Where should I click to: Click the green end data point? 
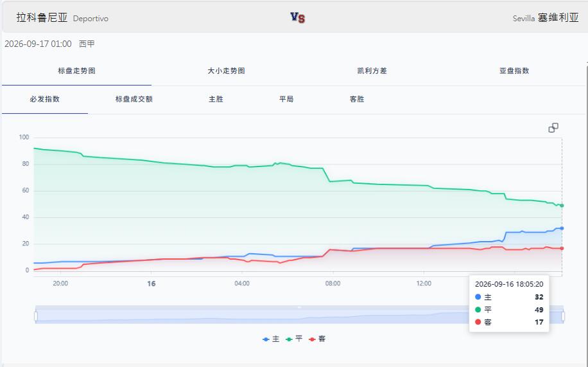562,206
